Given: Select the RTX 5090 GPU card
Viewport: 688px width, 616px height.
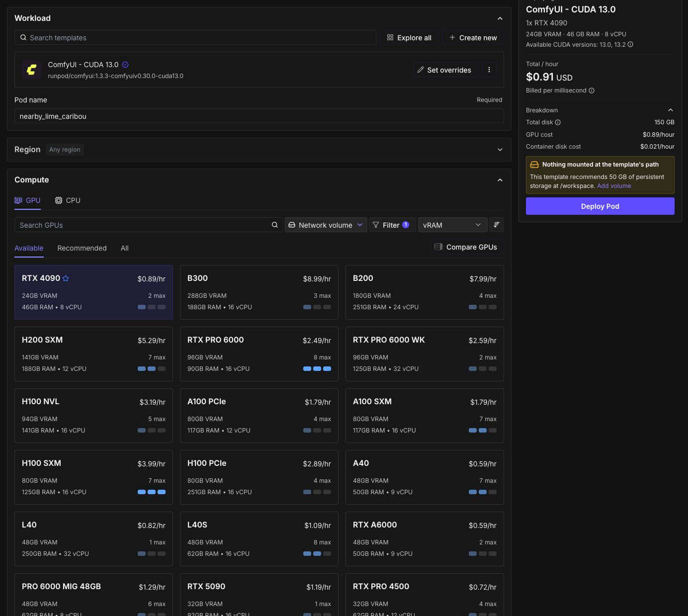Looking at the screenshot, I should click(x=259, y=595).
